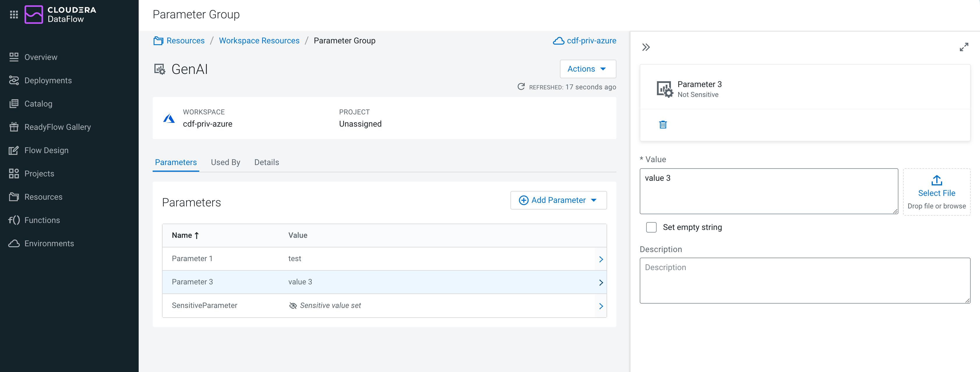Click inside the Description text area

pos(804,280)
